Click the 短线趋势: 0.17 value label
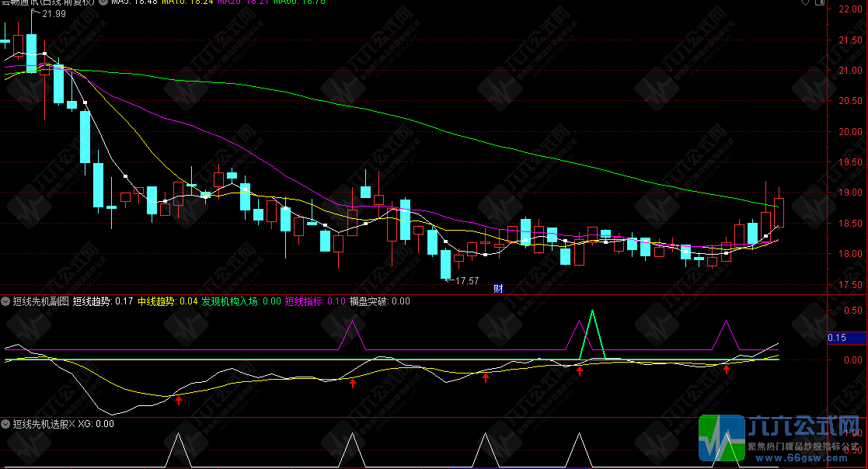Screen dimensions: 868x469 click(103, 301)
